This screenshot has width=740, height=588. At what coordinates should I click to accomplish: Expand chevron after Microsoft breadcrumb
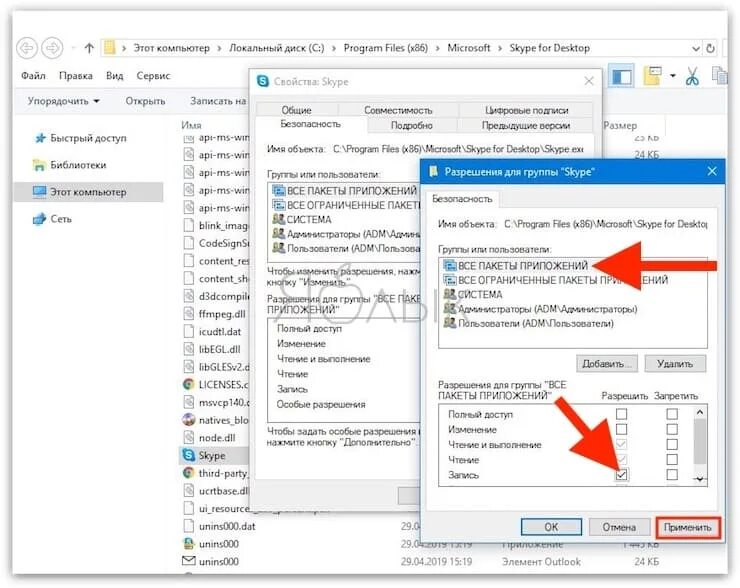(x=500, y=48)
